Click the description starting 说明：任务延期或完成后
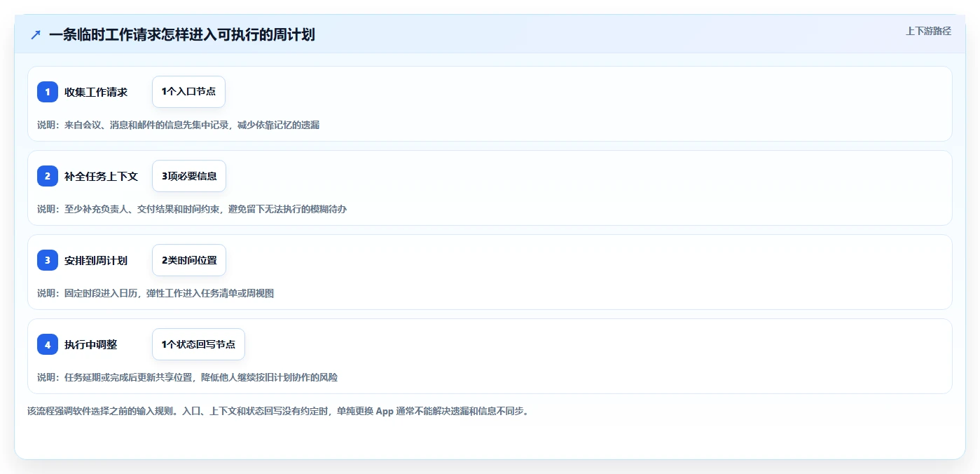The width and height of the screenshot is (980, 474). pos(187,377)
